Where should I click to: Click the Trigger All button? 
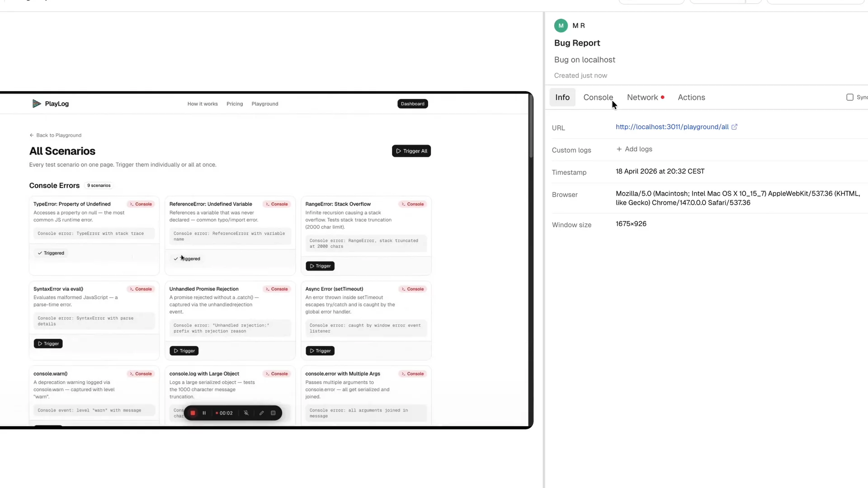pyautogui.click(x=411, y=151)
